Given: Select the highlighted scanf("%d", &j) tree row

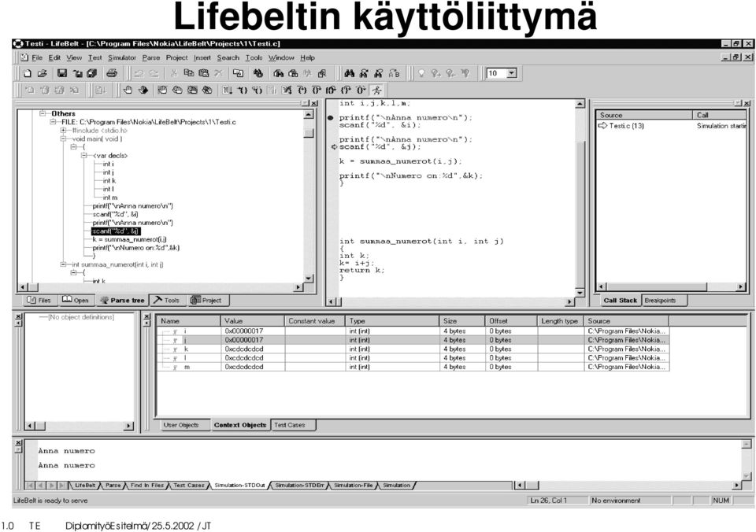Looking at the screenshot, I should pos(116,231).
